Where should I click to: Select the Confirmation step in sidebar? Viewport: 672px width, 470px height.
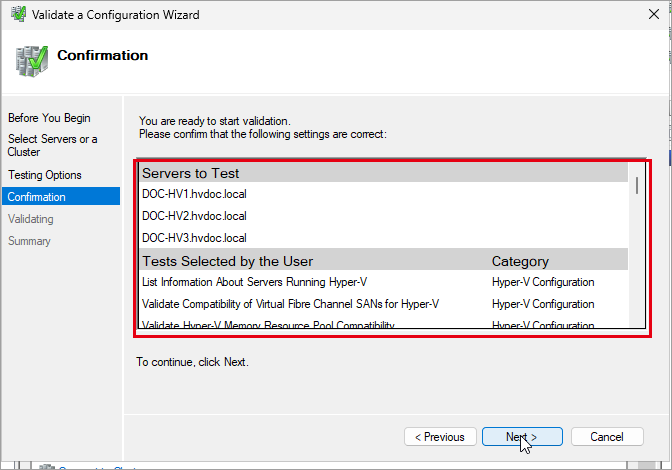click(x=61, y=197)
